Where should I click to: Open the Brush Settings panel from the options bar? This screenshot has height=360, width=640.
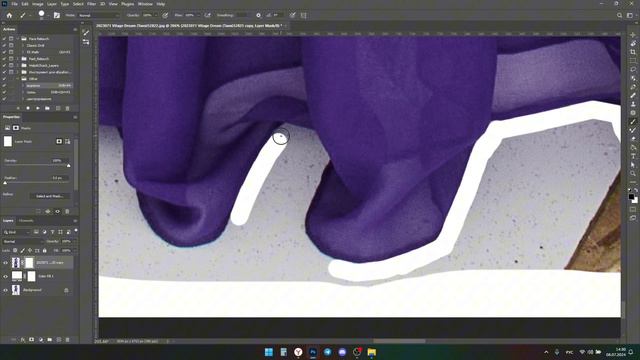coord(57,16)
